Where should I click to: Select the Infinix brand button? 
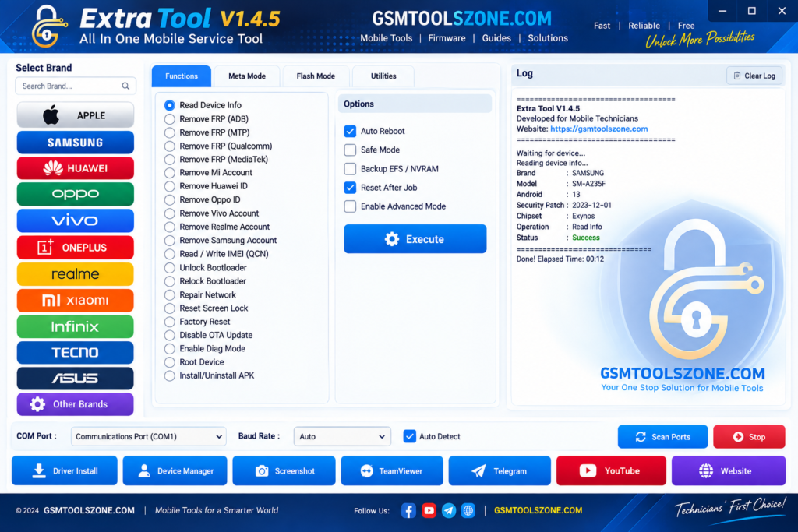coord(76,326)
